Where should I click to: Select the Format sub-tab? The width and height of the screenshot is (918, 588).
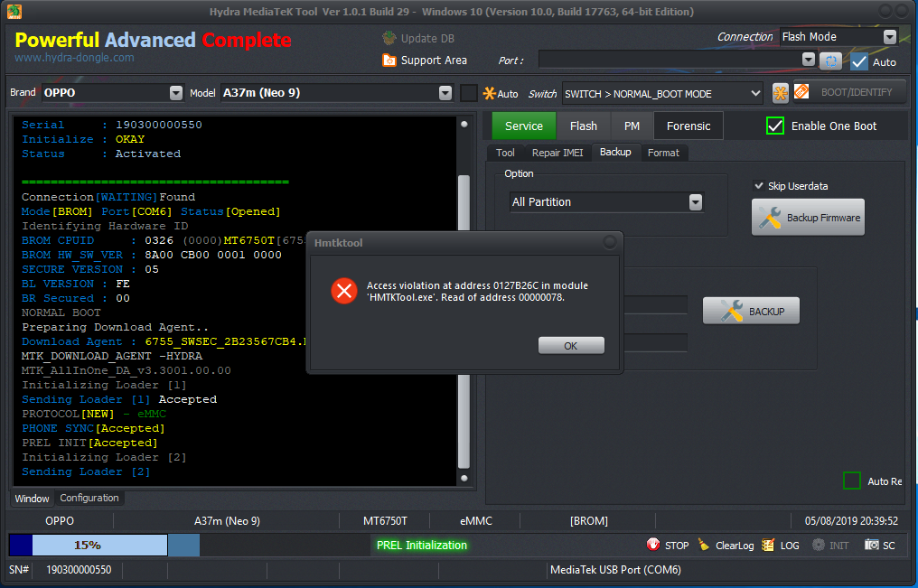663,153
